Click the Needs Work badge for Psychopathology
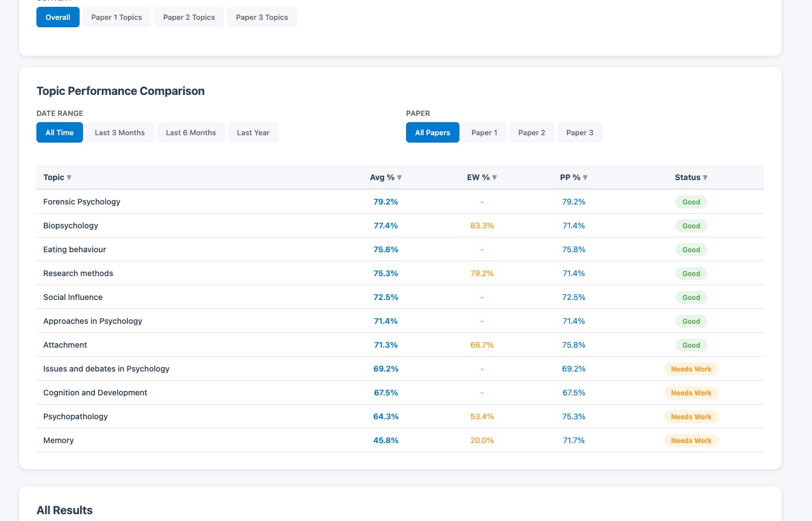 pos(691,416)
